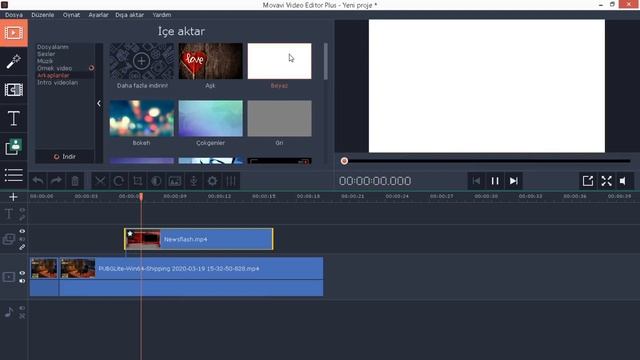This screenshot has height=360, width=640.
Task: Select the Beyaz white background thumbnail
Action: tap(279, 61)
